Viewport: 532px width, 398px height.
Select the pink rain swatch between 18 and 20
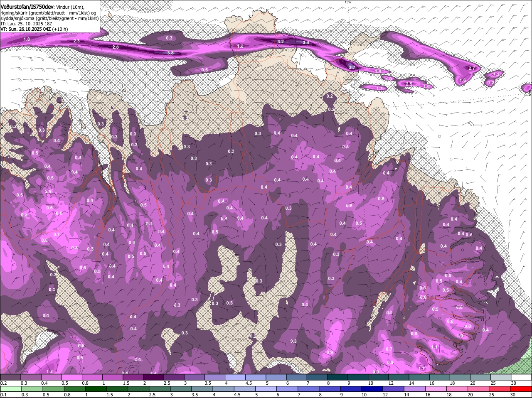click(458, 389)
